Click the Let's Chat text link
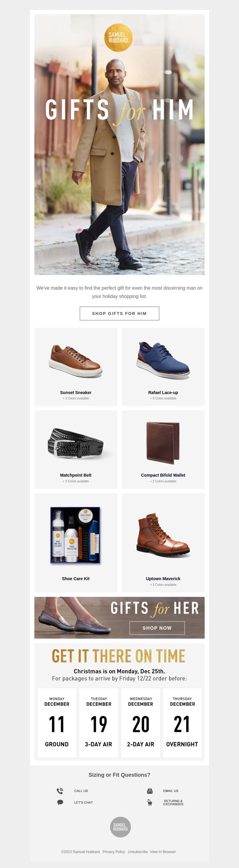The image size is (239, 868). (83, 802)
